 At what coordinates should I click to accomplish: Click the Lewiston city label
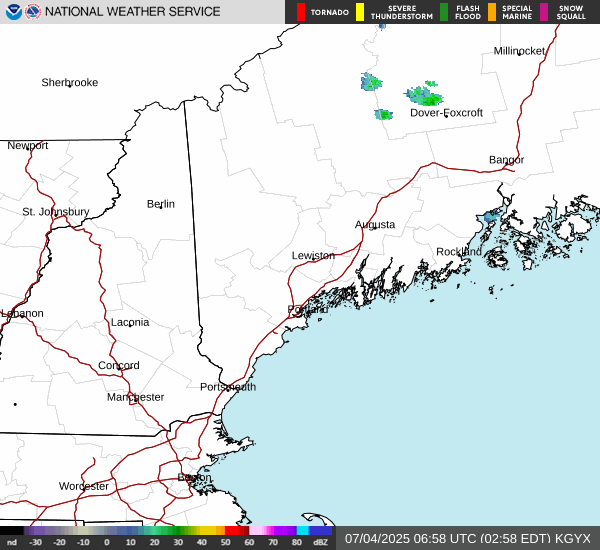coord(313,255)
